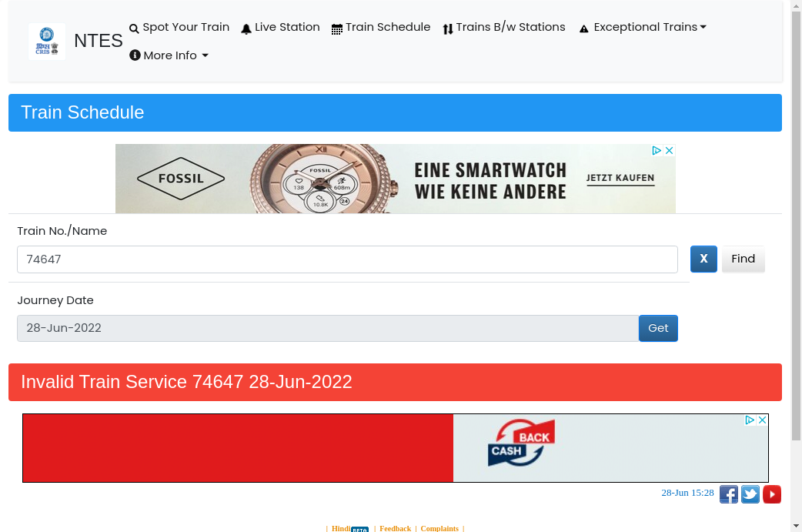Click the 28-Jun 15:28 timestamp

tap(687, 493)
